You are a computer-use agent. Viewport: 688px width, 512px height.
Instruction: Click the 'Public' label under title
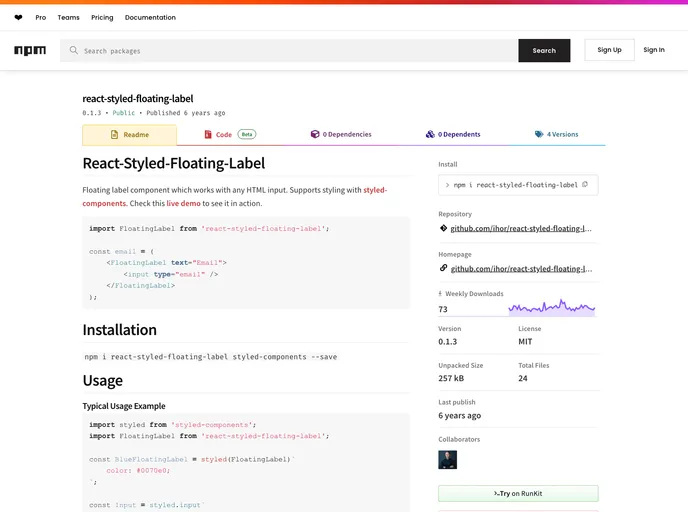[x=124, y=113]
